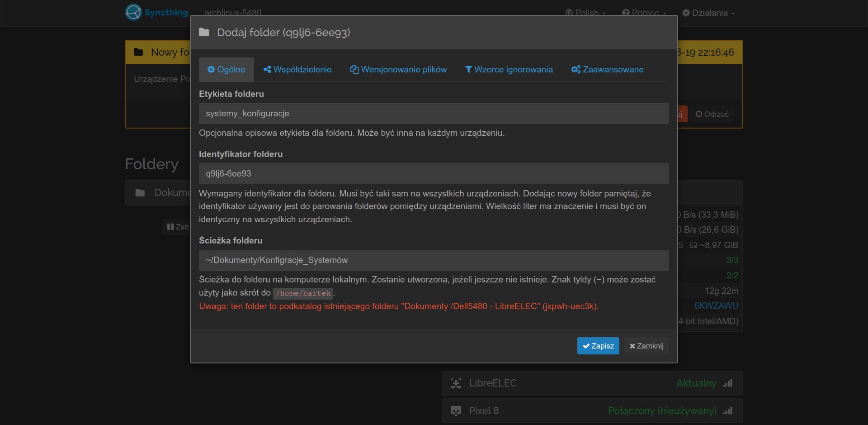The width and height of the screenshot is (868, 425).
Task: Click signal bars icon in Pixel 8 row
Action: pos(727,411)
